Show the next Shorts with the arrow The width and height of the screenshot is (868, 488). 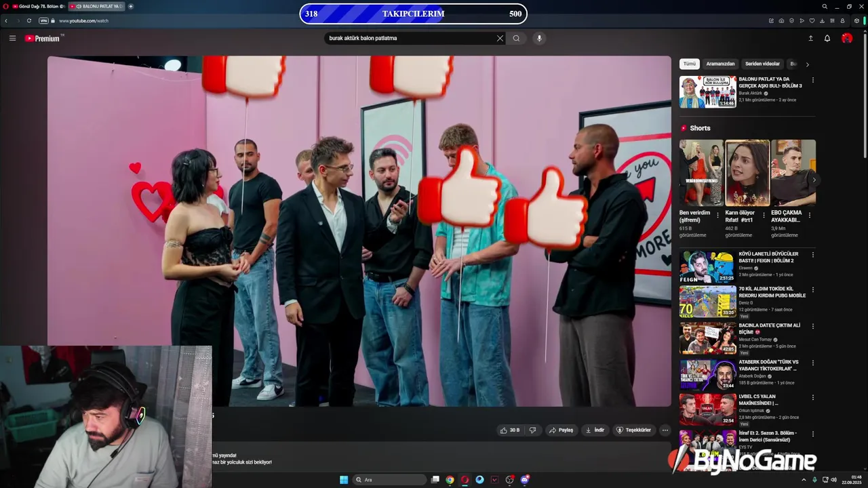click(x=814, y=180)
